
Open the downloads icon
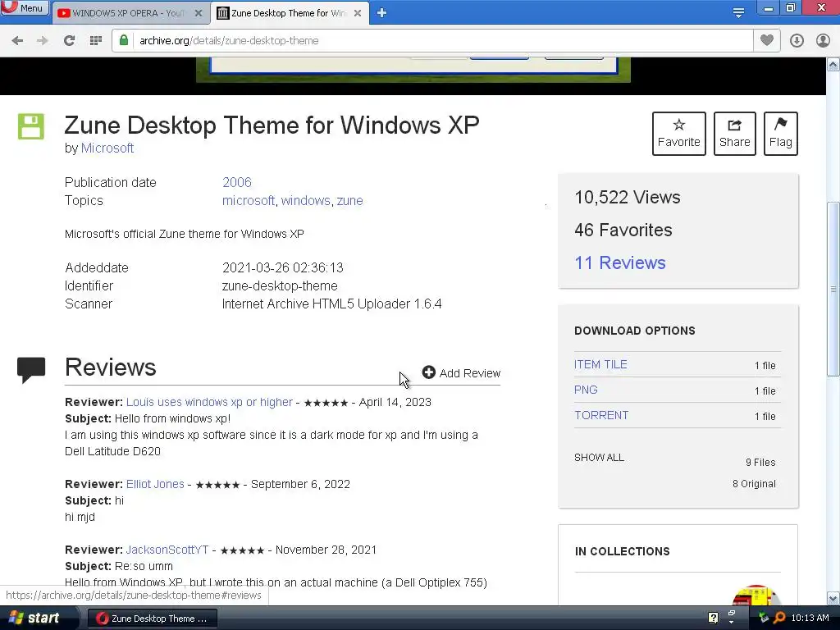click(797, 41)
